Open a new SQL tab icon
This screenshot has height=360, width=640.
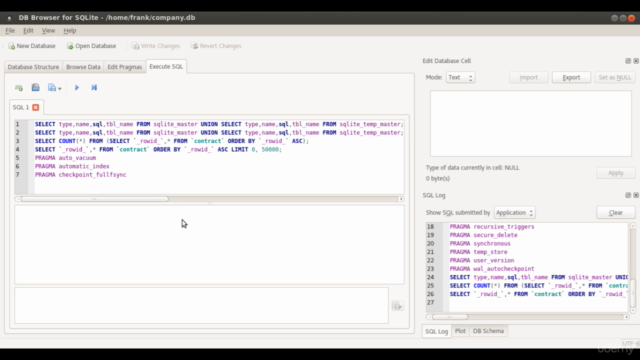click(19, 87)
